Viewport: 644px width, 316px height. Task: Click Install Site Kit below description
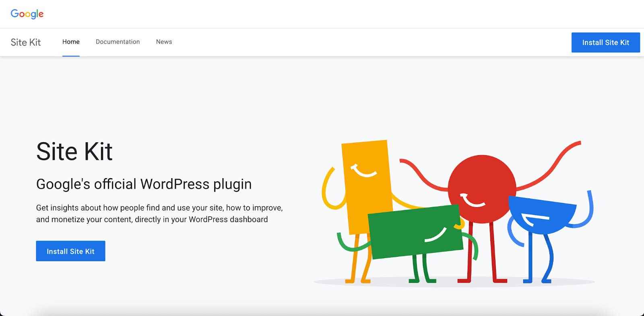[x=70, y=251]
